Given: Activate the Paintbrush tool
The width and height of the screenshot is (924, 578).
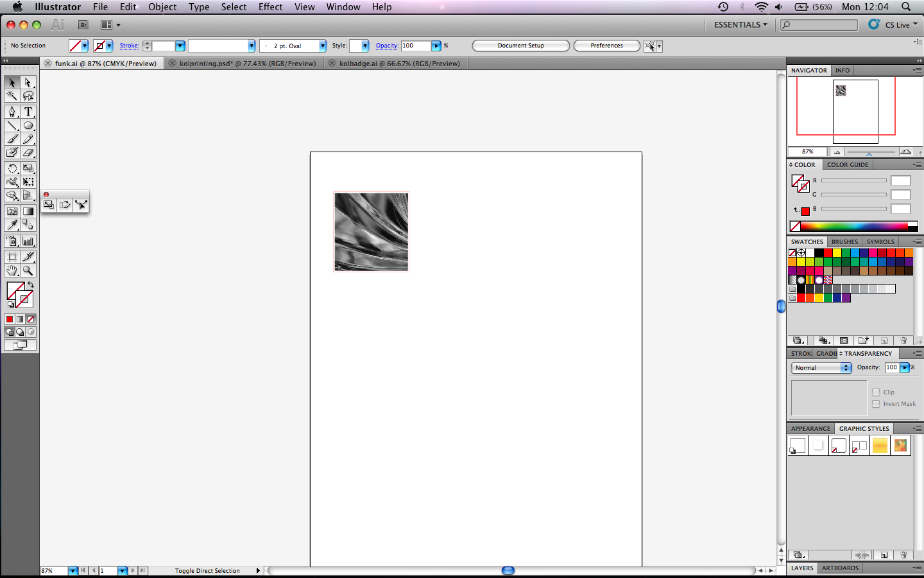Looking at the screenshot, I should [12, 139].
